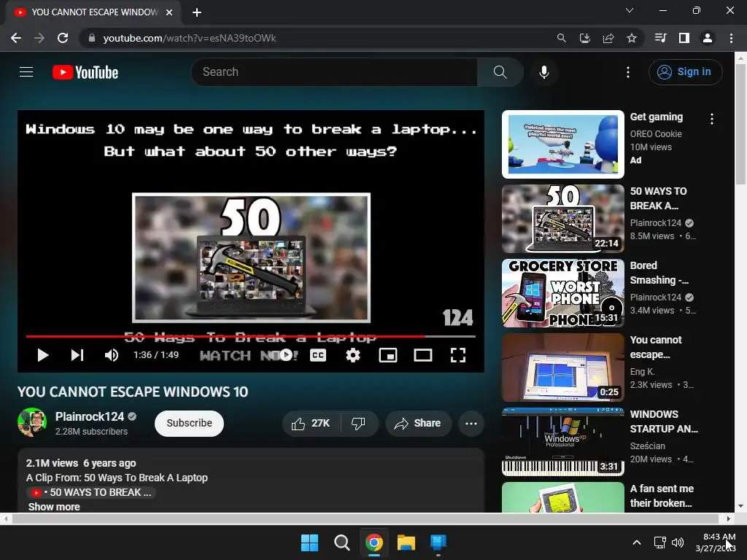Play the video with the play button

43,355
